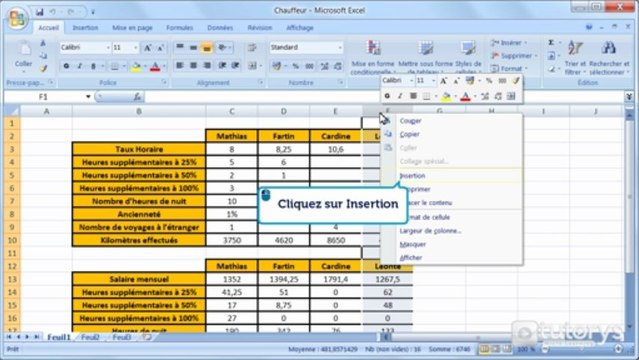Screen dimensions: 639x360
Task: Open the Données ribbon tab
Action: [x=220, y=28]
